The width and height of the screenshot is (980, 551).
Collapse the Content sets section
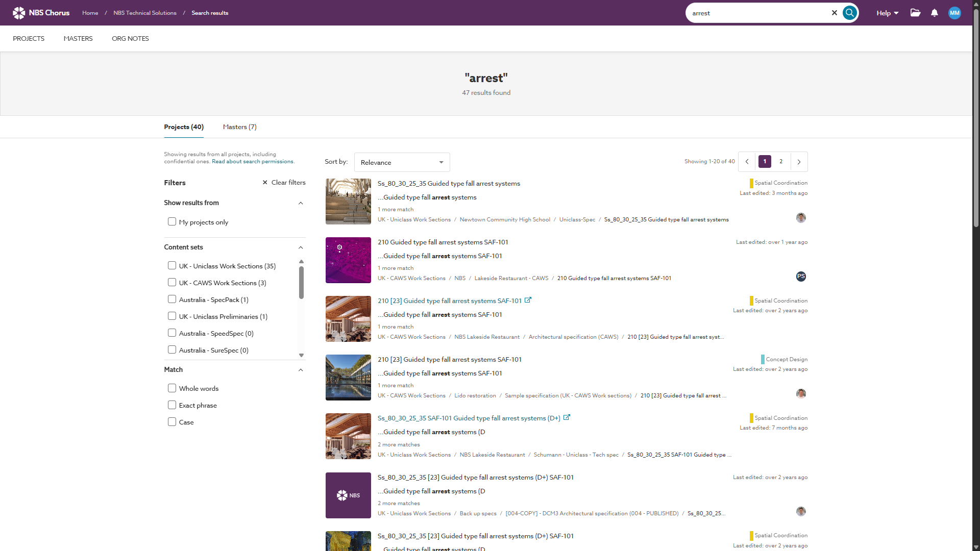(301, 247)
